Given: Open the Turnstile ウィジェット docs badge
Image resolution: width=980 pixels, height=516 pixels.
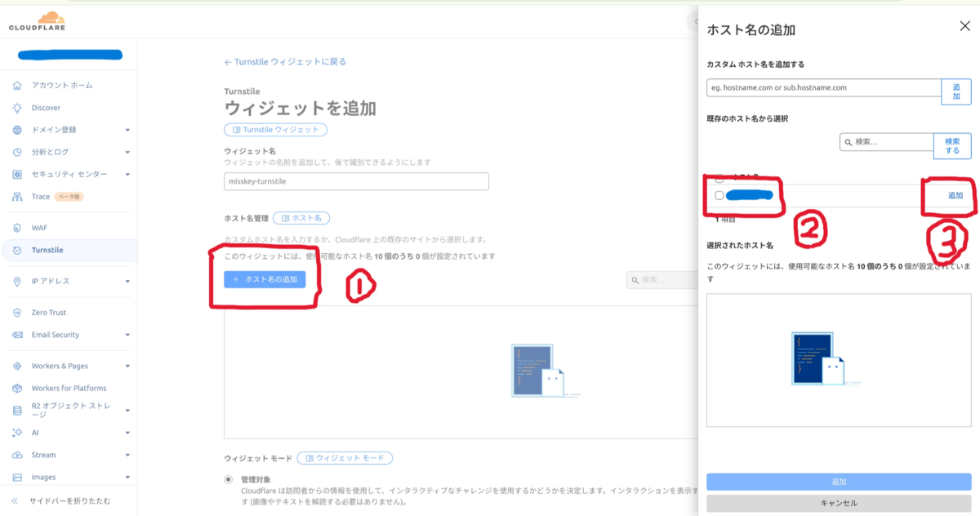Looking at the screenshot, I should [276, 130].
